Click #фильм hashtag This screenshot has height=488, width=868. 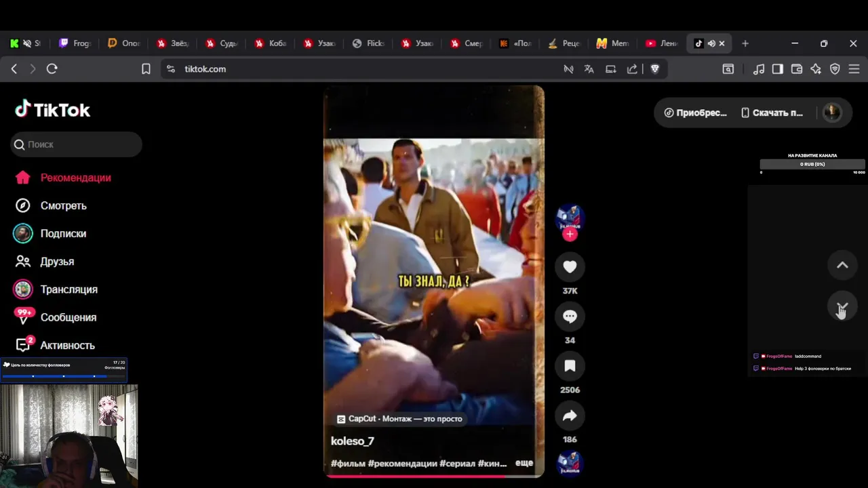[348, 464]
